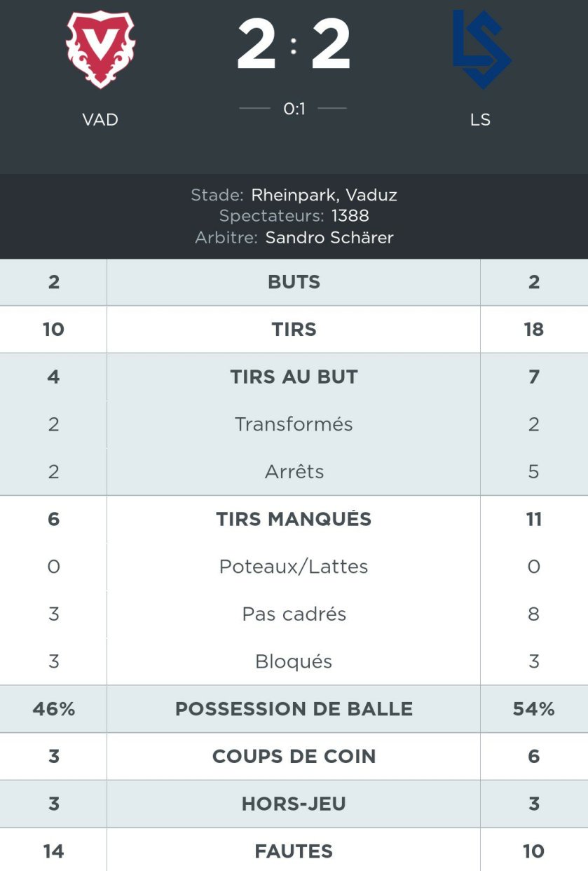The image size is (588, 871).
Task: Select the Rheinpark, Vaduz stadium name
Action: pyautogui.click(x=324, y=195)
